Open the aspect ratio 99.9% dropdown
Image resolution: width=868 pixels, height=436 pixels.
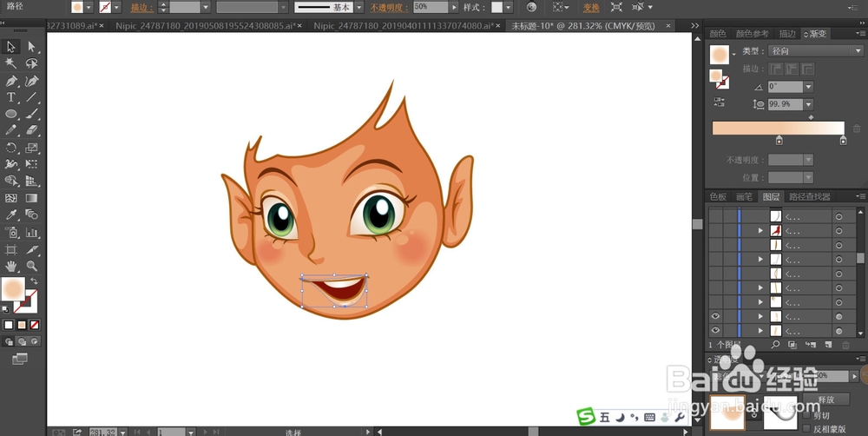pyautogui.click(x=808, y=104)
